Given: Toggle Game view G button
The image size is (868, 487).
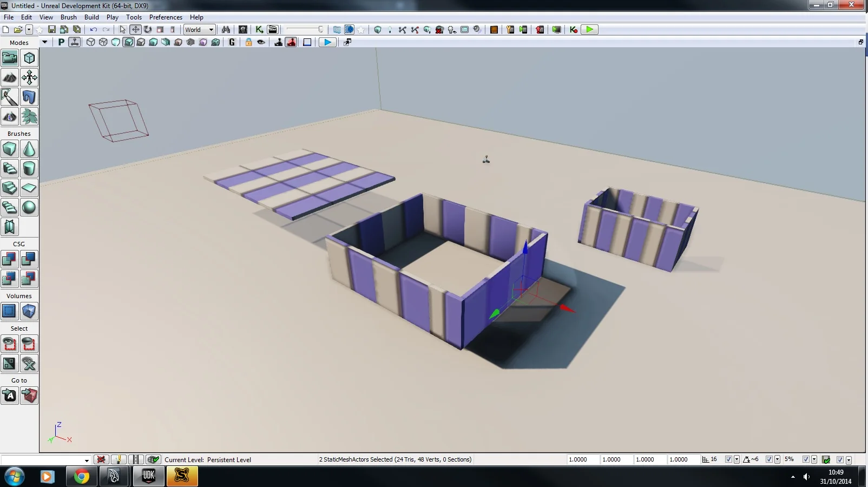Looking at the screenshot, I should [232, 42].
